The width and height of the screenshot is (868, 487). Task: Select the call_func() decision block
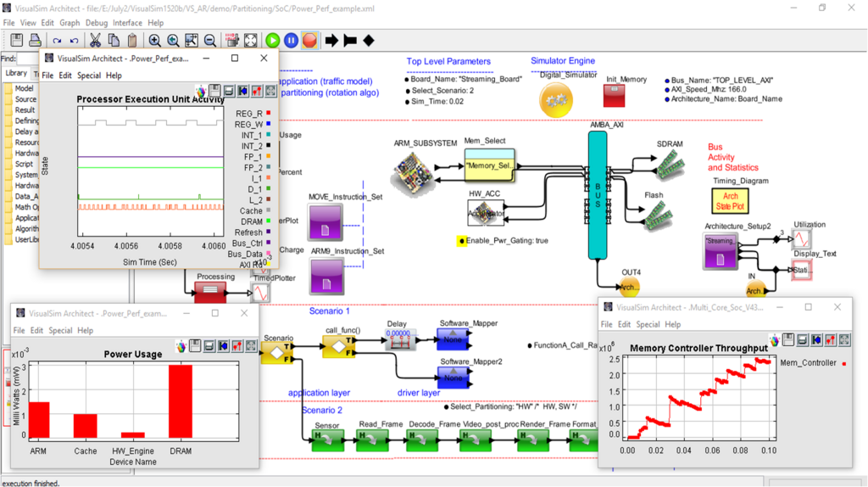tap(339, 346)
